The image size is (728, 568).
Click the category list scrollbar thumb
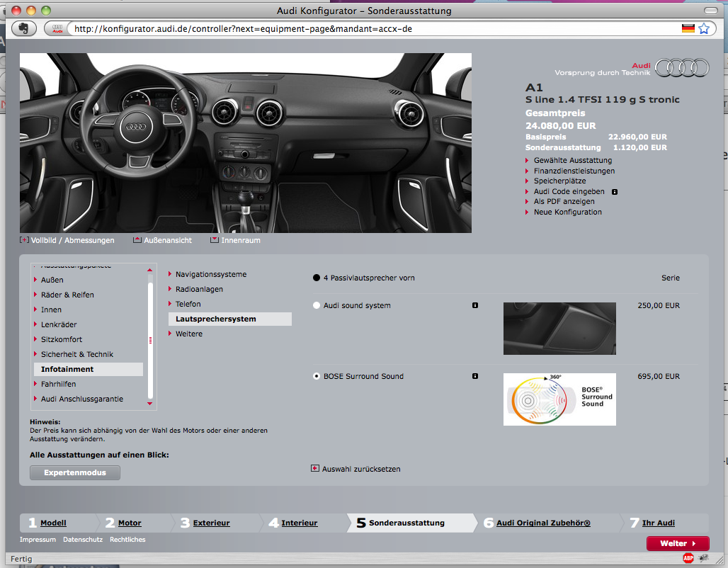tap(150, 341)
